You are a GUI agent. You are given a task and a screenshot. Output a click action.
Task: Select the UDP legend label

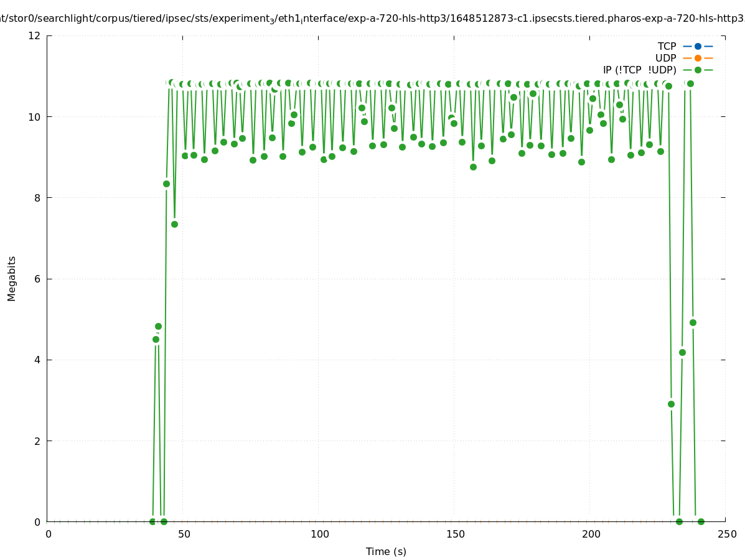click(665, 58)
